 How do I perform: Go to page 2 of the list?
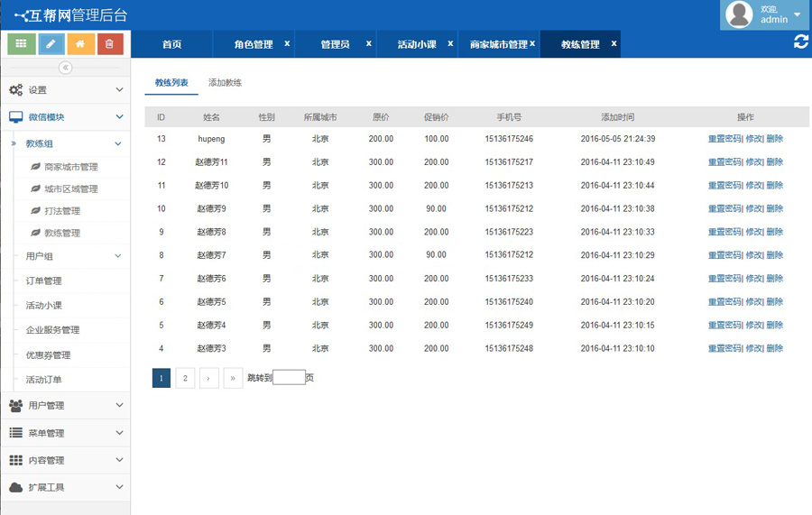(185, 378)
